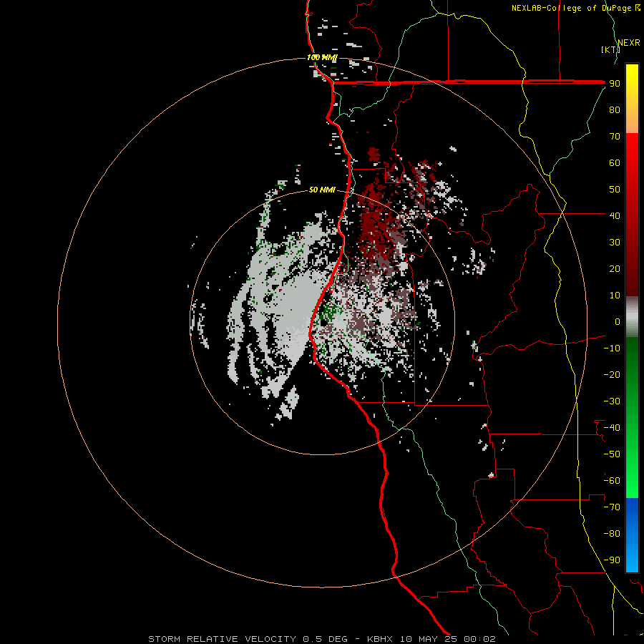Click the 0 value on velocity scale
The height and width of the screenshot is (644, 644).
618,321
